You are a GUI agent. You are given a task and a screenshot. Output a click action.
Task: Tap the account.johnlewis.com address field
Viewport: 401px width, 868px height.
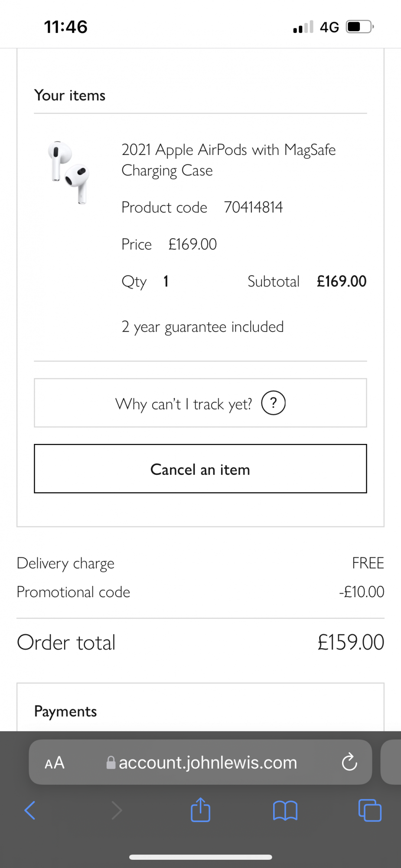[x=208, y=763]
